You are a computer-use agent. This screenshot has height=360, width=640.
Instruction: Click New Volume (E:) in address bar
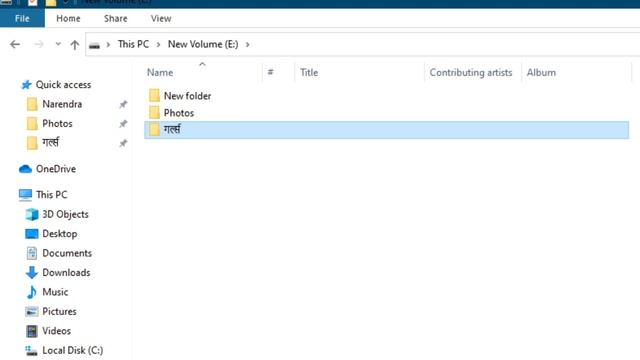point(203,44)
